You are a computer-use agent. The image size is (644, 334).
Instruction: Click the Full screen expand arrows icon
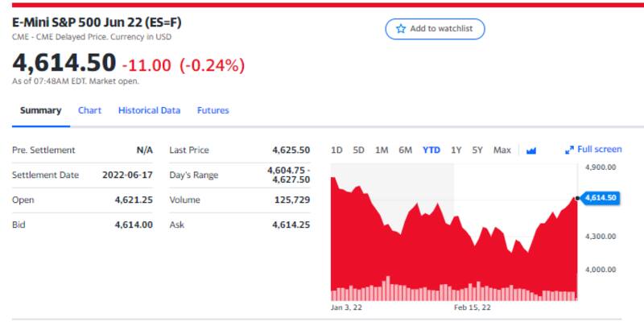tap(569, 150)
